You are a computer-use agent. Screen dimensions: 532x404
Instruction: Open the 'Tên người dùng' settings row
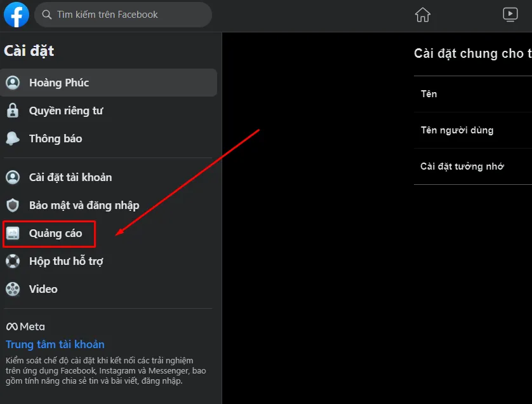[473, 130]
